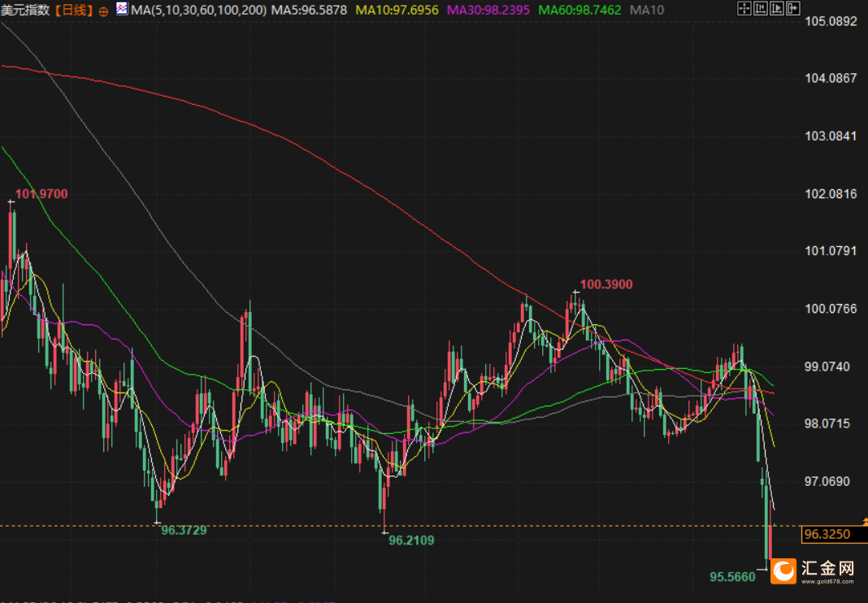Viewport: 868px width, 603px height.
Task: Click the current price tag 96.3250
Action: coord(834,535)
